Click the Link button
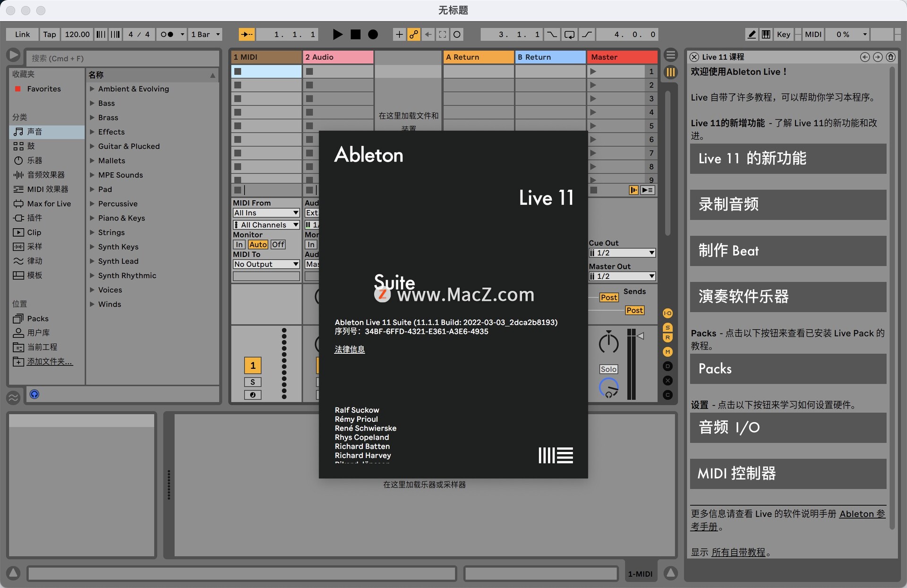The height and width of the screenshot is (588, 907). pos(22,34)
